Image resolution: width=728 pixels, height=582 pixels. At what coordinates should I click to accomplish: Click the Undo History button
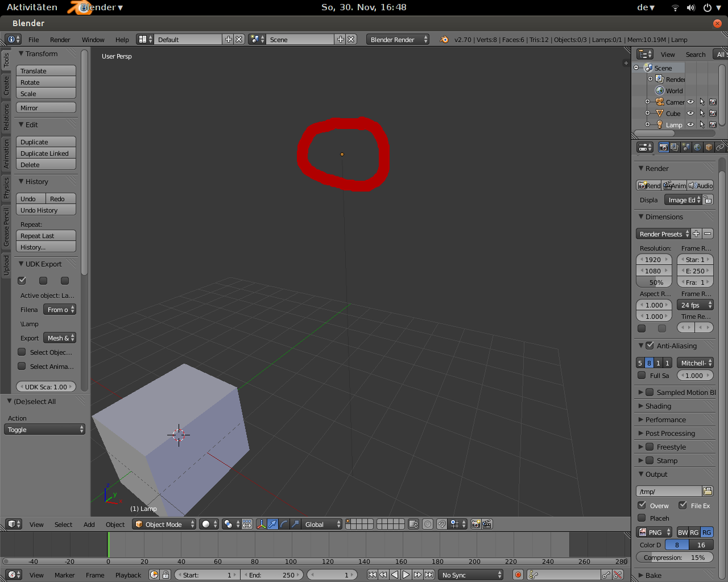pyautogui.click(x=46, y=210)
